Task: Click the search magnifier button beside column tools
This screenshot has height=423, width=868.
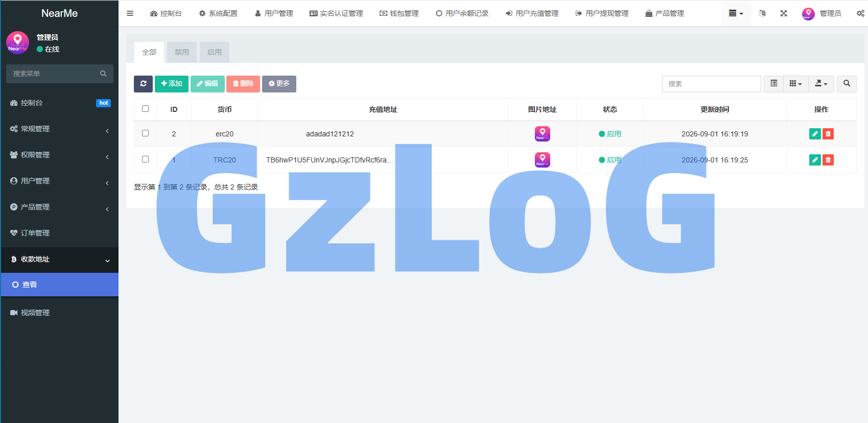Action: click(847, 84)
